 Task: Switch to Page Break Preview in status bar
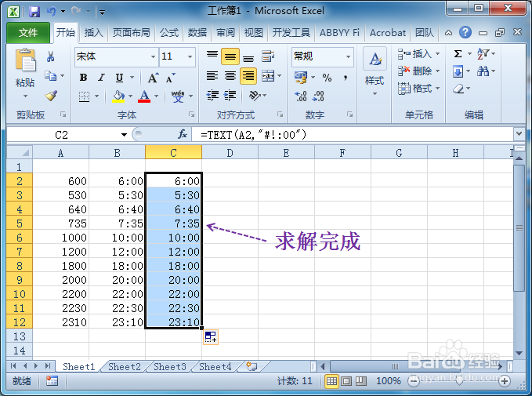click(361, 381)
